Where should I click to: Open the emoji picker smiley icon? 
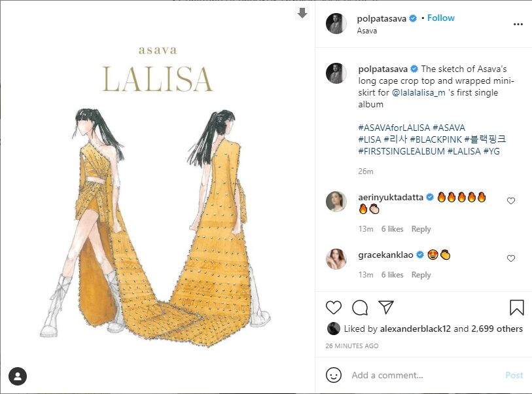click(334, 375)
